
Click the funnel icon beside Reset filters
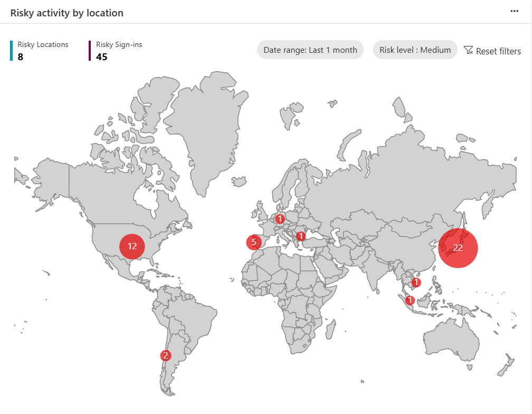click(x=468, y=50)
